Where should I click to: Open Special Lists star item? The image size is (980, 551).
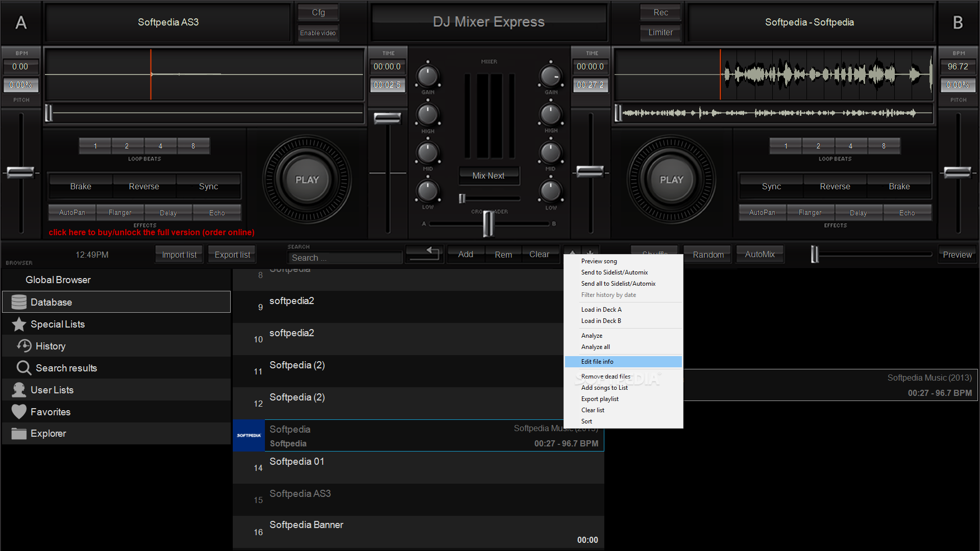[19, 324]
